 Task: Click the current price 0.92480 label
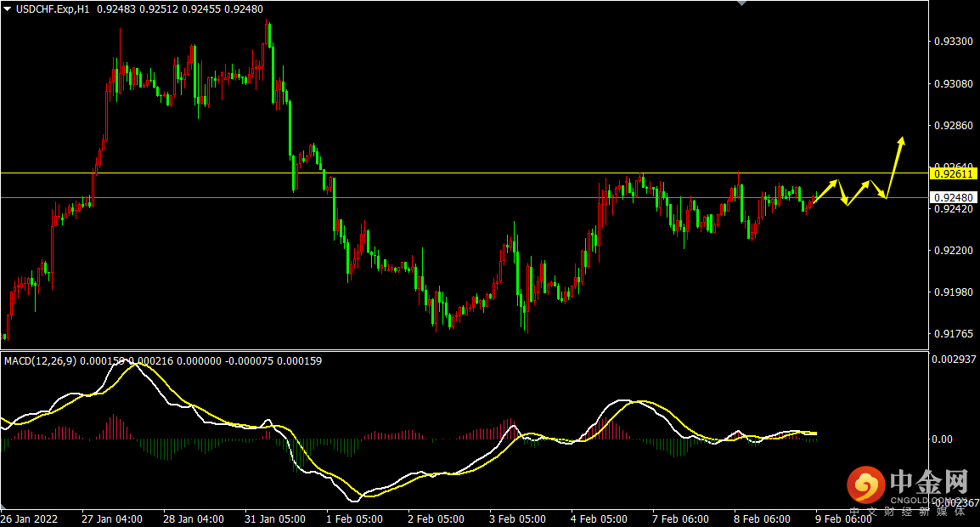click(x=953, y=197)
